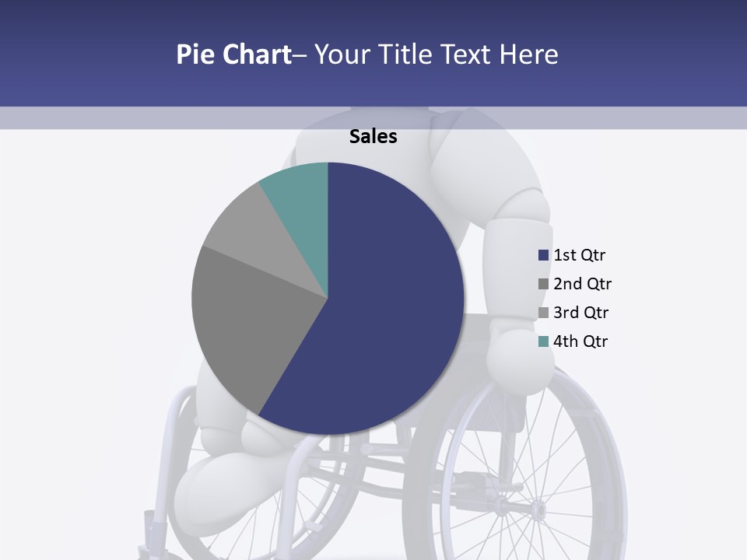Click the 1st Qtr legend label

[x=579, y=255]
